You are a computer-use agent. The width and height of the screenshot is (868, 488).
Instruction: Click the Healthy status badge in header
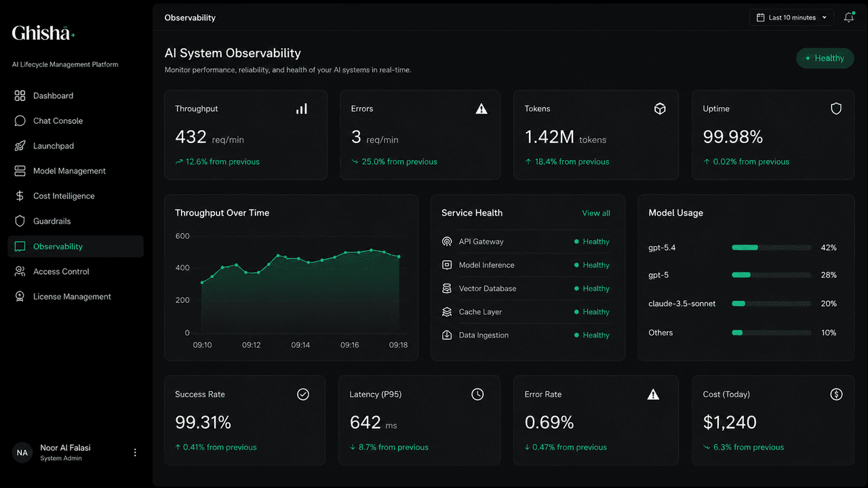(825, 58)
